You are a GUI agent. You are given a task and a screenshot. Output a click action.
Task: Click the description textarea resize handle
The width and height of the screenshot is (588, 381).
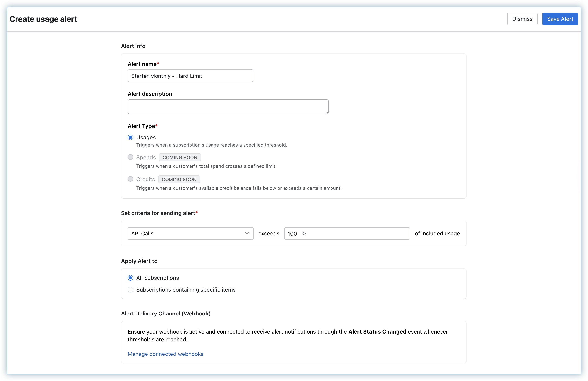point(327,112)
